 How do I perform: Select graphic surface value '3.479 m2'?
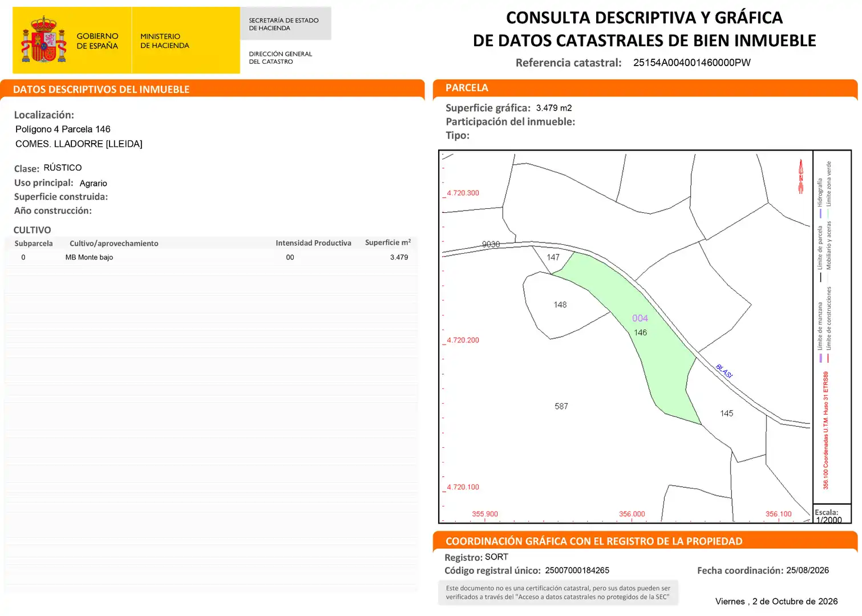pos(554,108)
